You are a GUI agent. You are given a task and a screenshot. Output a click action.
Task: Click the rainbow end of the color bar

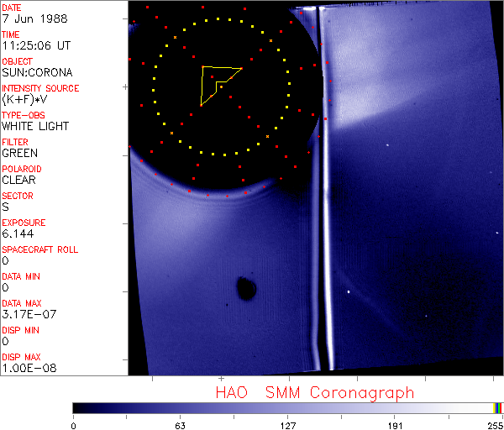pyautogui.click(x=498, y=407)
